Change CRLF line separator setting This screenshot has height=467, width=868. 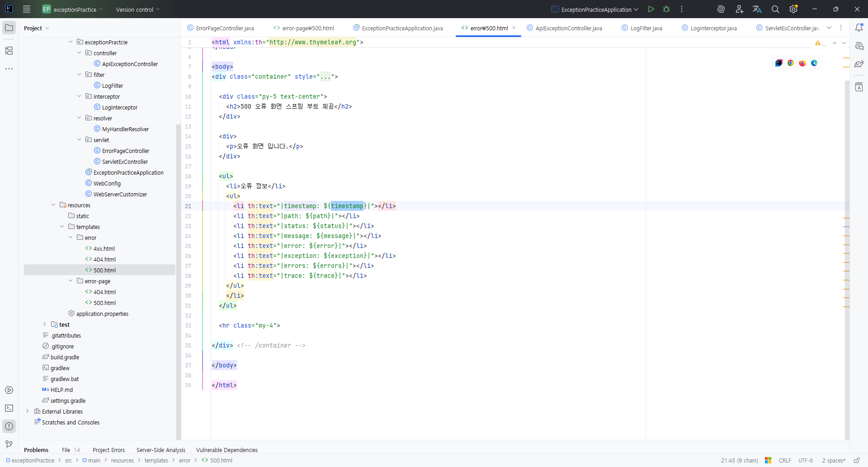tap(785, 460)
